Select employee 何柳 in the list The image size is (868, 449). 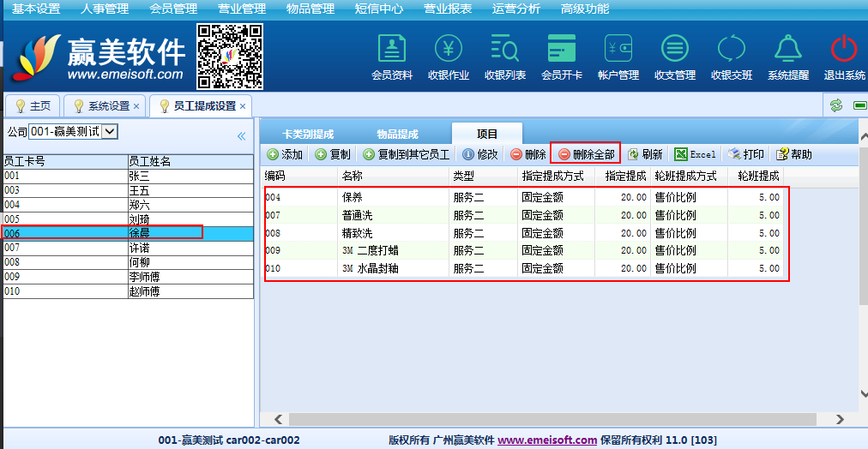coord(139,262)
